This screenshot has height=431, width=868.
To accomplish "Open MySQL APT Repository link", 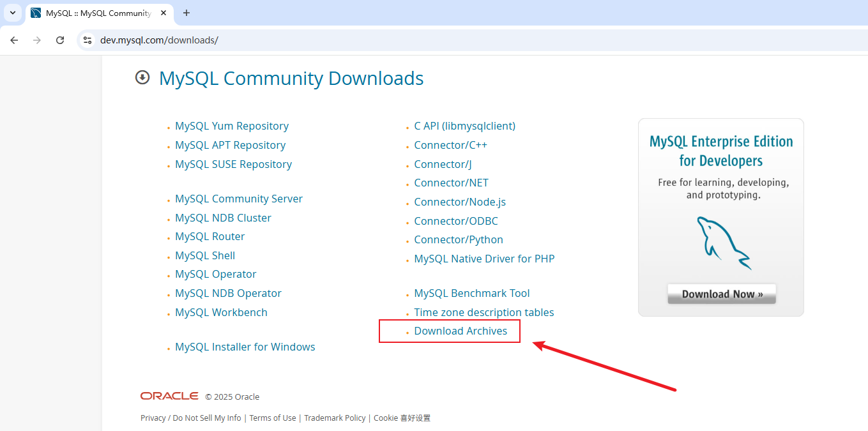I will pyautogui.click(x=231, y=146).
